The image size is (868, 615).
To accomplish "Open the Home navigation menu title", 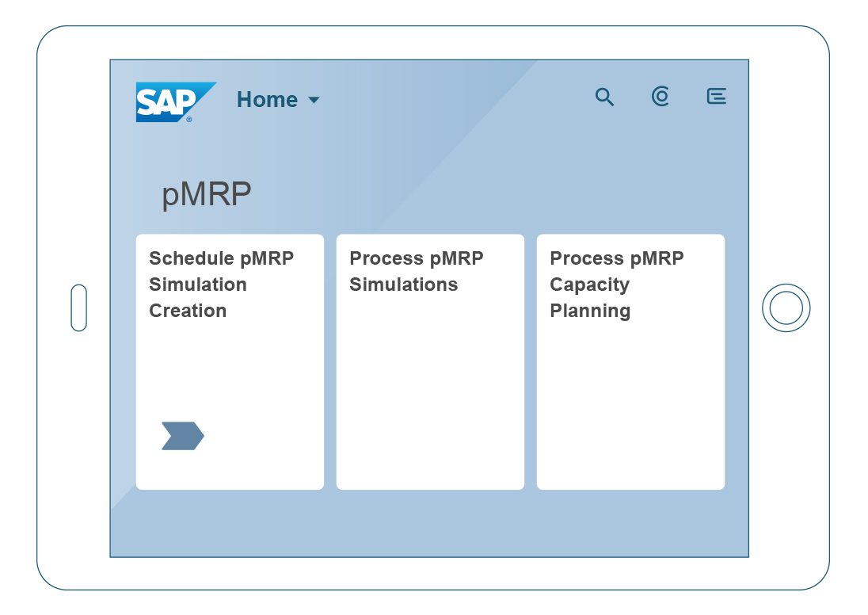I will pos(268,100).
